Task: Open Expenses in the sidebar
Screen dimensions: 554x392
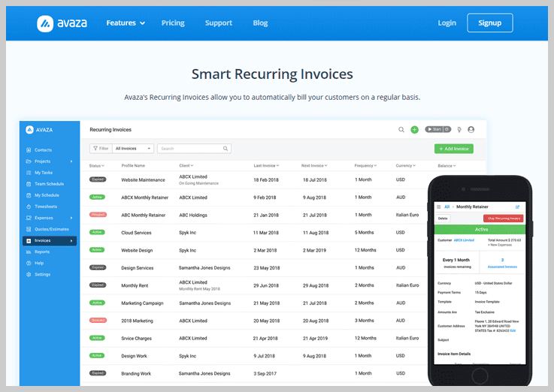Action: (x=44, y=218)
